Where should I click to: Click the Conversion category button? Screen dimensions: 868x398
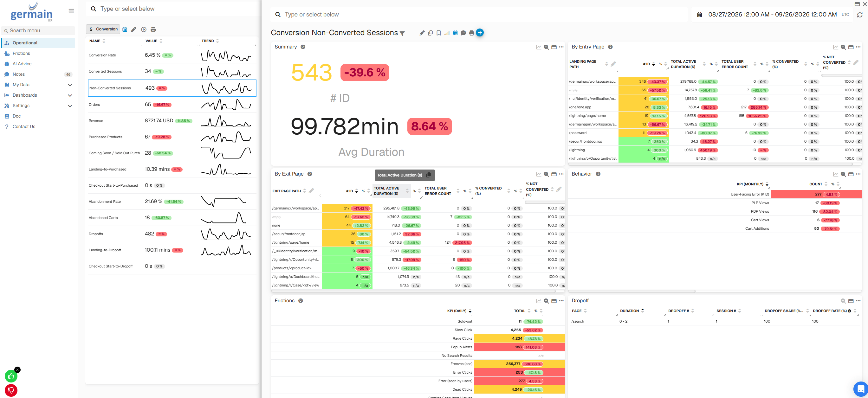point(103,29)
